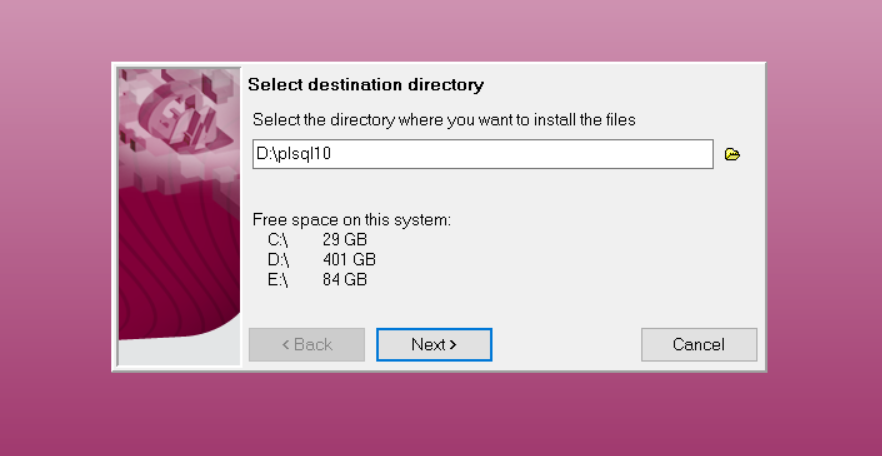The width and height of the screenshot is (882, 456).
Task: Abort setup with the Cancel button
Action: (x=699, y=345)
